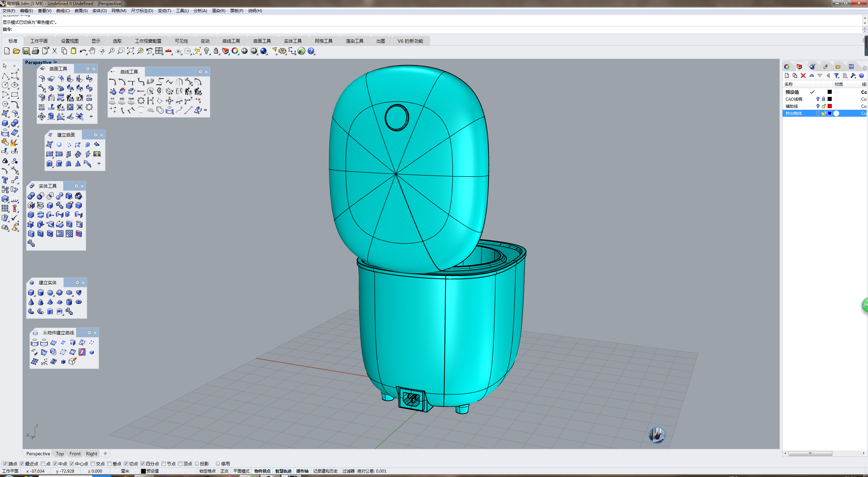Screen dimensions: 868x477
Task: Enable the 交点 intersection osnap checkbox
Action: click(x=93, y=463)
